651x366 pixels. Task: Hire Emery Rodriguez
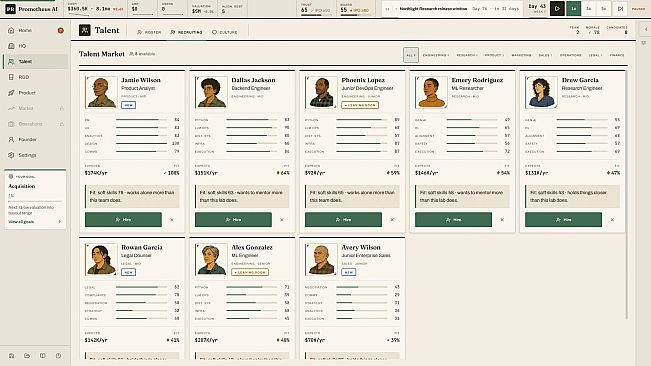(x=453, y=220)
